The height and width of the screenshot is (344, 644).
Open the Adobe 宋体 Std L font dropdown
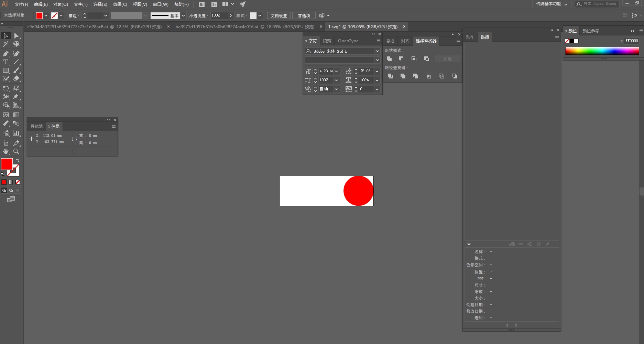pos(377,51)
